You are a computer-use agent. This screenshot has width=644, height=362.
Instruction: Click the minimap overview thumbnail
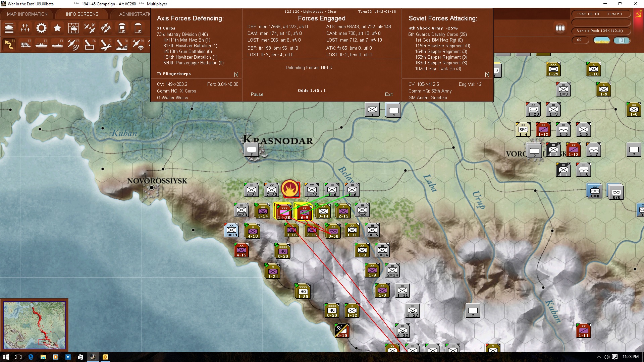34,325
